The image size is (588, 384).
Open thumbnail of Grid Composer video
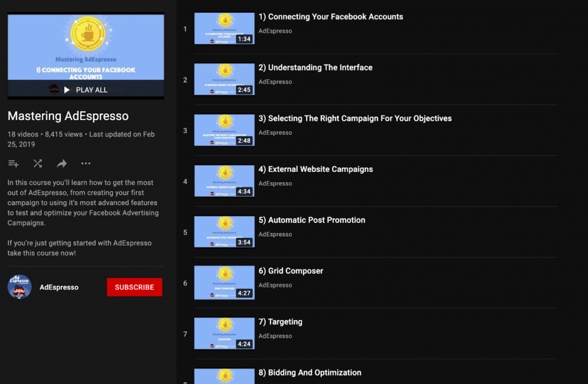click(x=225, y=283)
